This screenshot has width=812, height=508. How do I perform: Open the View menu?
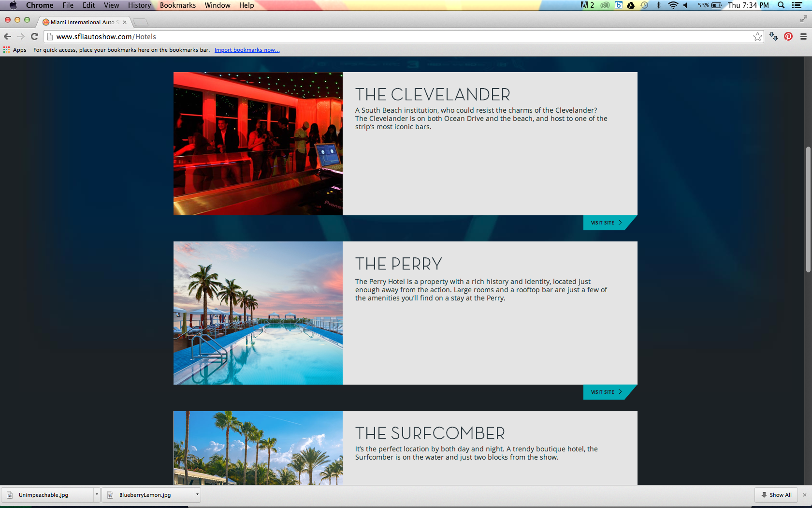pos(111,5)
